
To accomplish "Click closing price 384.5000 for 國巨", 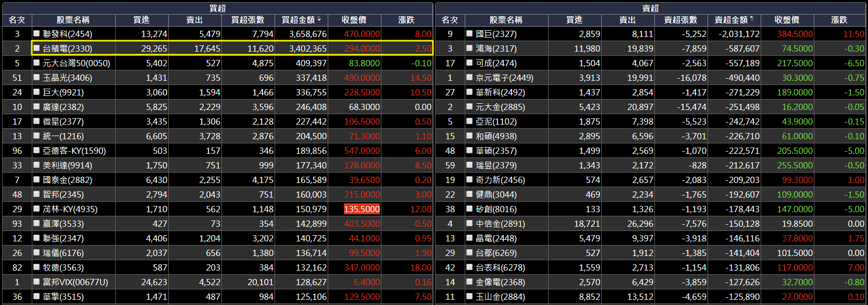I will click(x=795, y=34).
